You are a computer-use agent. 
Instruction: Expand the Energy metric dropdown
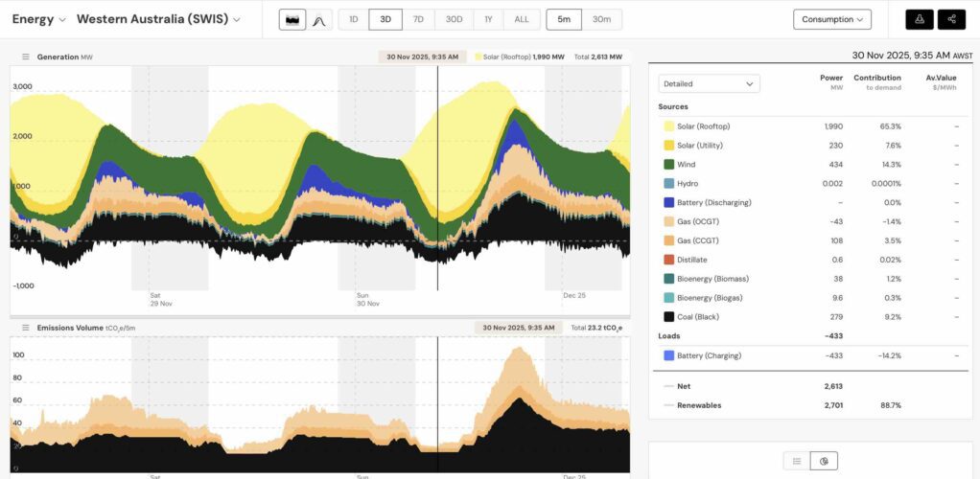point(38,19)
